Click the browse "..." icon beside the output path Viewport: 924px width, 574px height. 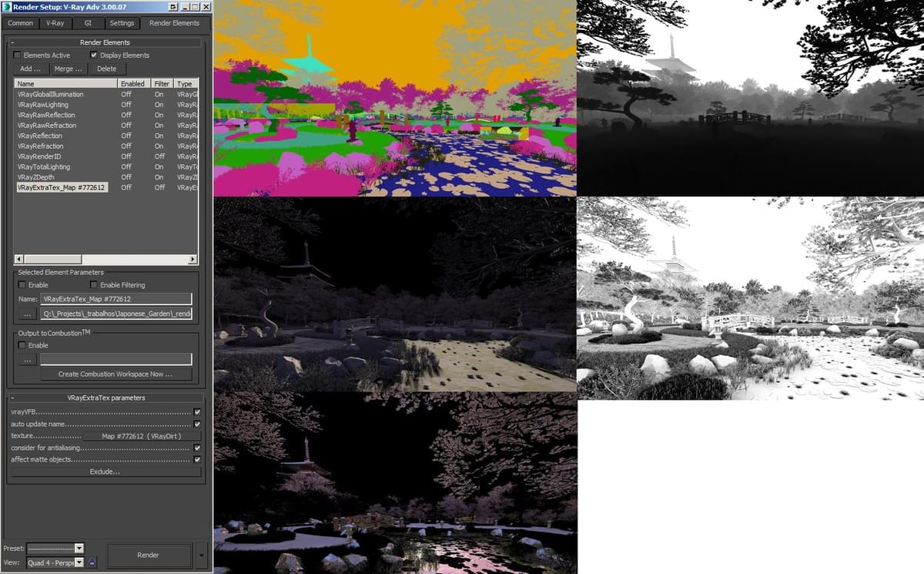point(28,314)
